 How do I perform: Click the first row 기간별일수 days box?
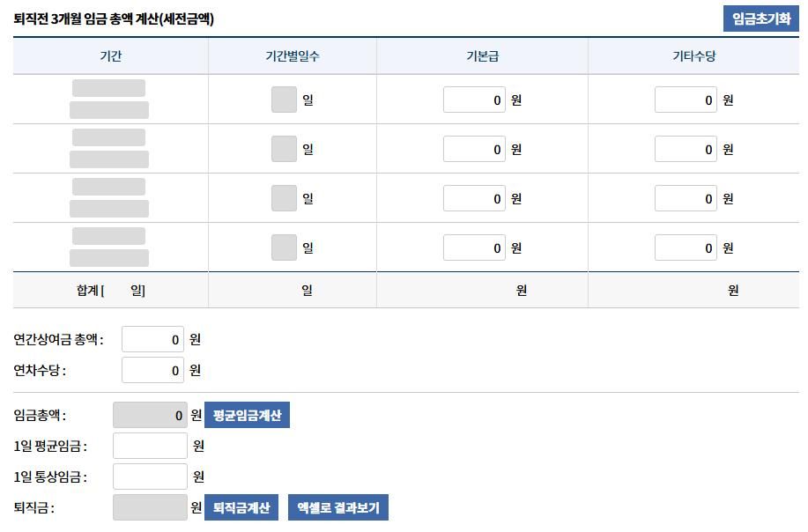284,100
